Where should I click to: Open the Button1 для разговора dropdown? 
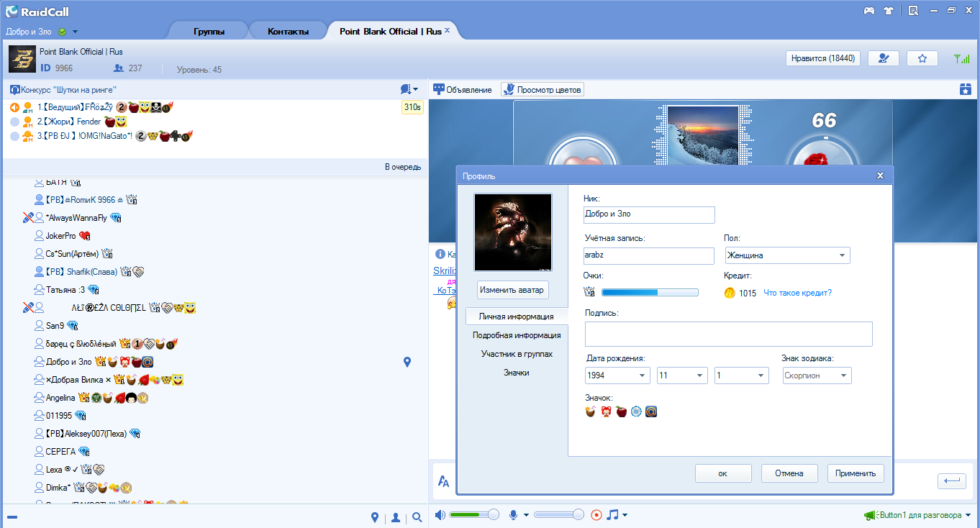(968, 515)
